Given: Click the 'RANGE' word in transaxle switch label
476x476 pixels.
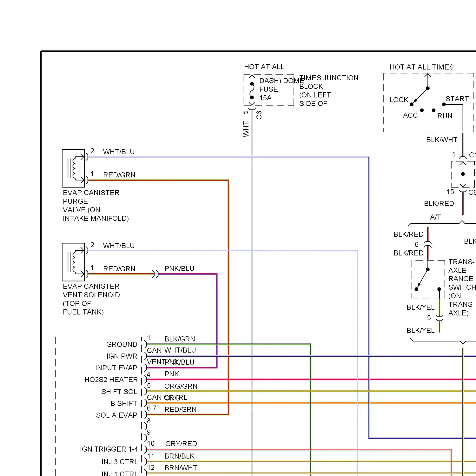Looking at the screenshot, I should click(461, 279).
